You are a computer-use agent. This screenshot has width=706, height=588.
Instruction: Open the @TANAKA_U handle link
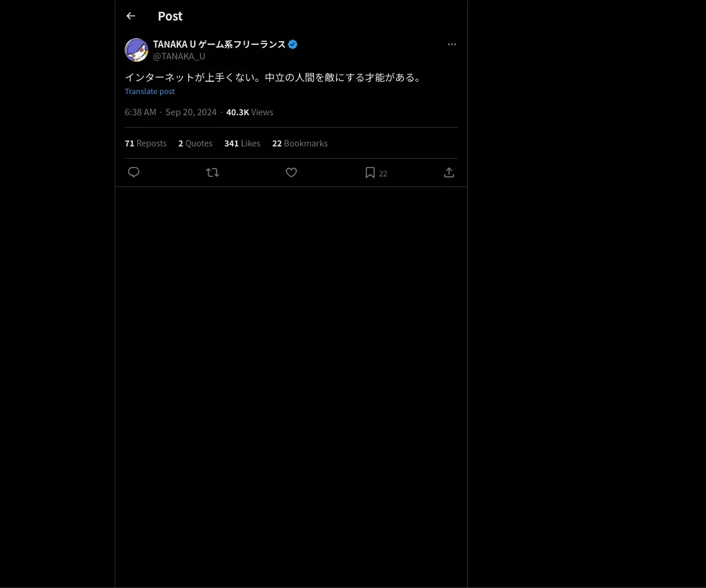tap(179, 56)
